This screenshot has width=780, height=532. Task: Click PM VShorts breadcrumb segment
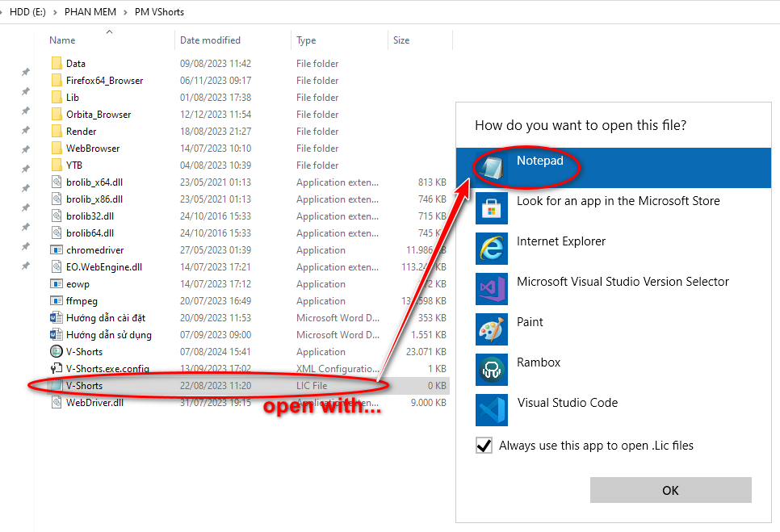pos(159,12)
